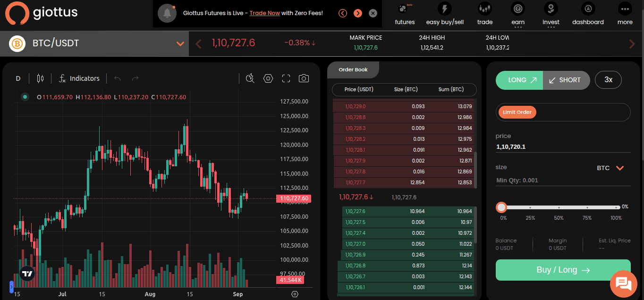Click the Bitcoin coin icon
The height and width of the screenshot is (300, 644).
coord(17,43)
